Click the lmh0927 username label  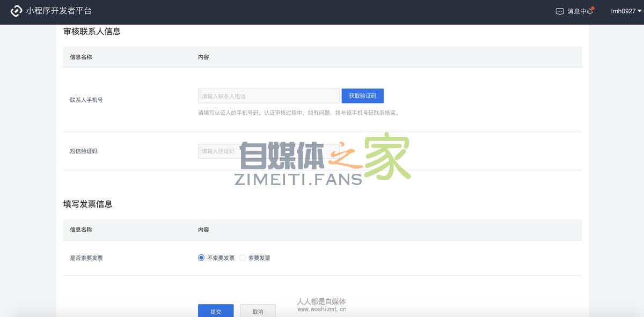[x=624, y=11]
